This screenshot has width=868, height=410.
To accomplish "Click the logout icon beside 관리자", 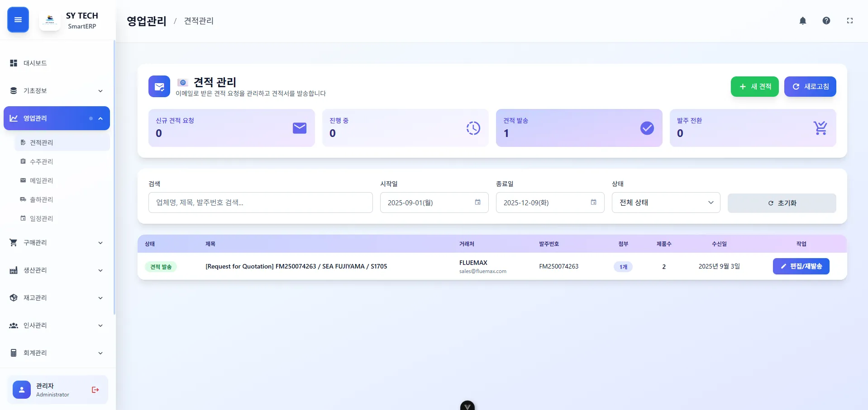I will tap(95, 390).
